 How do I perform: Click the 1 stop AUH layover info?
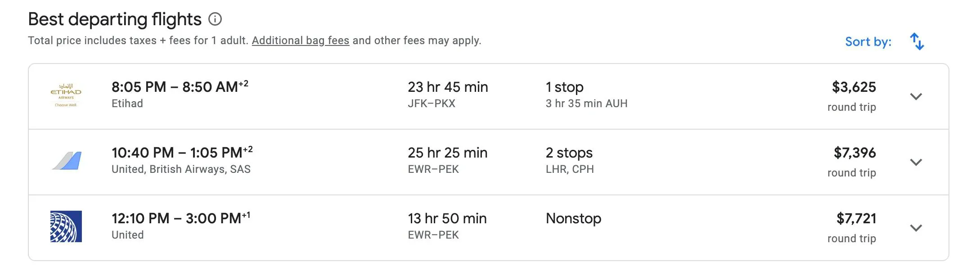pyautogui.click(x=586, y=95)
